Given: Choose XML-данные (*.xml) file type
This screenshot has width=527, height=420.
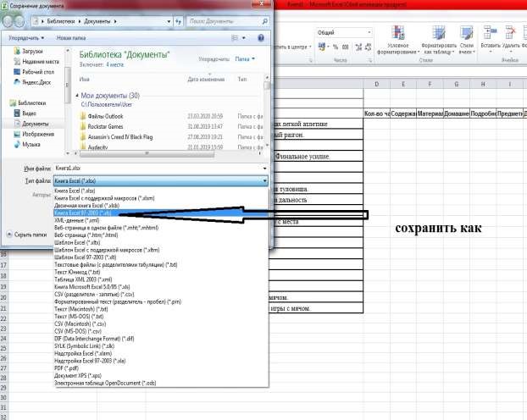Looking at the screenshot, I should 161,220.
